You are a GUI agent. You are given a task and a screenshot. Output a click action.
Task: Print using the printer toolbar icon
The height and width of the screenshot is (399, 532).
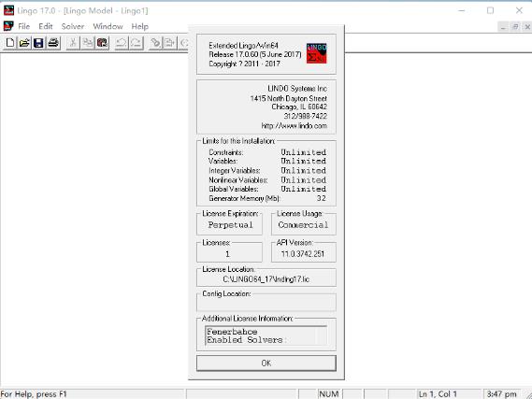point(53,43)
